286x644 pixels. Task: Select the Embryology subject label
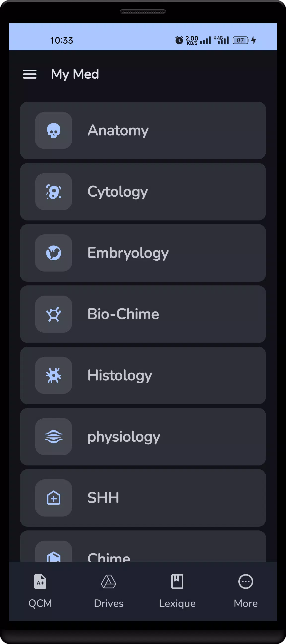pos(128,253)
